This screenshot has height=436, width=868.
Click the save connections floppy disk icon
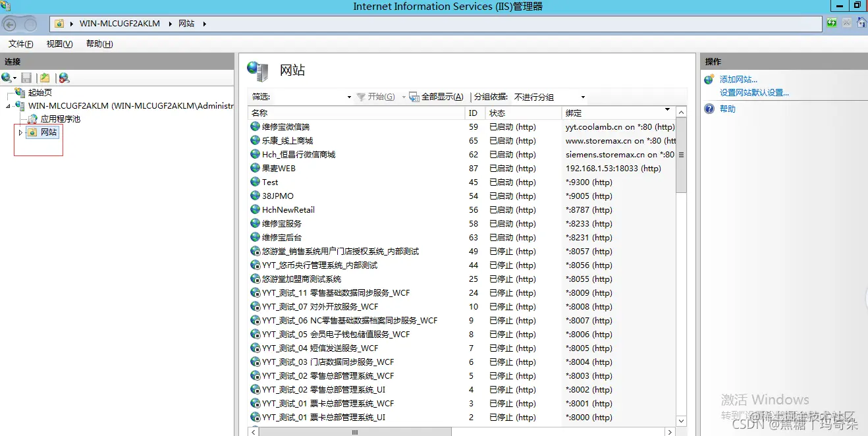(x=26, y=77)
